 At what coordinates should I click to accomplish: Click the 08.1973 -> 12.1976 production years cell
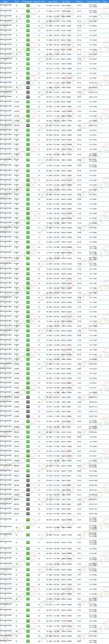click(53, 31)
